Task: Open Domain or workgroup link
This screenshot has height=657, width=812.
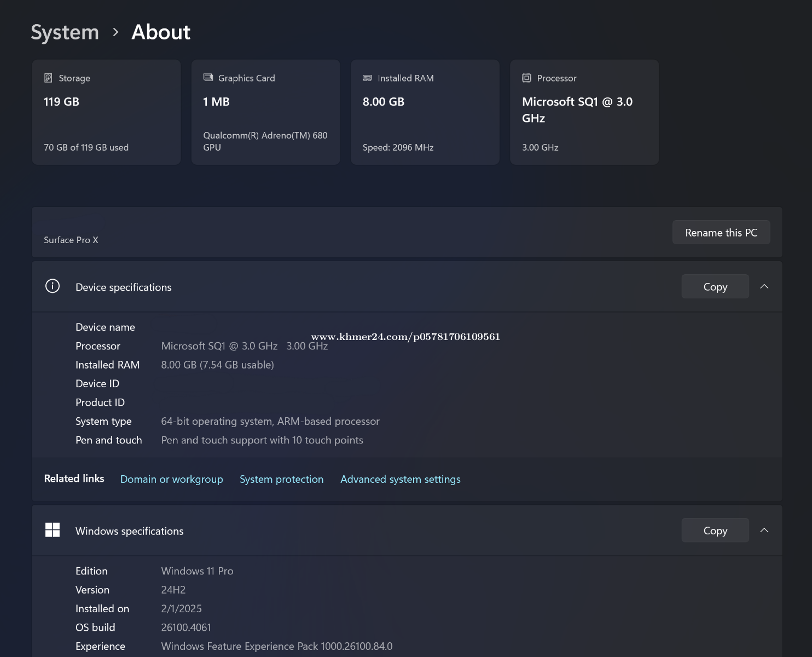Action: coord(172,479)
